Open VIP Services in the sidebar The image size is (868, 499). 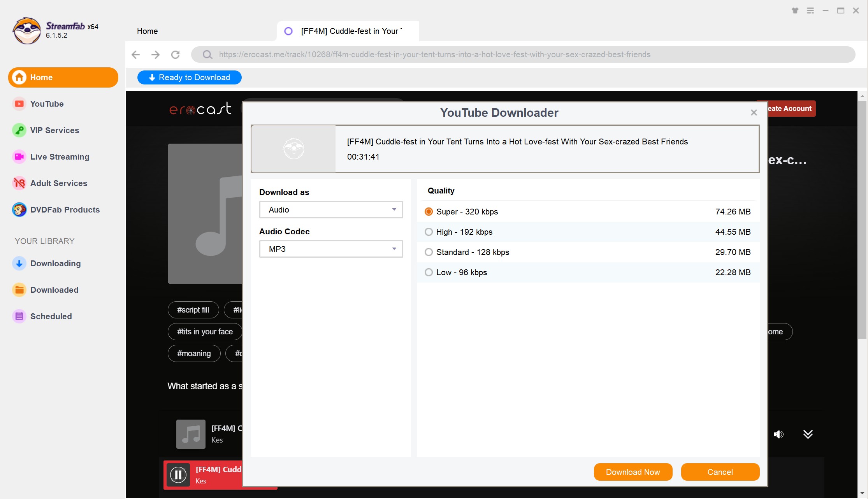(x=54, y=130)
